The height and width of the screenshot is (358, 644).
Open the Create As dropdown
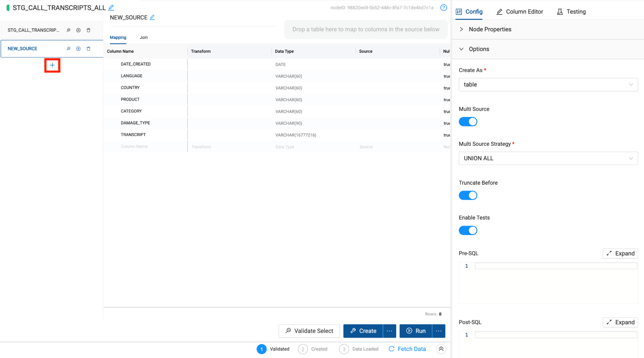click(x=548, y=85)
